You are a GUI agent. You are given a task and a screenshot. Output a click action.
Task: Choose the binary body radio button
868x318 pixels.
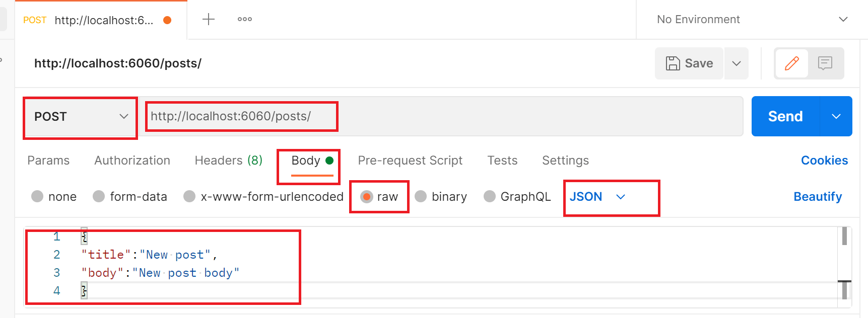click(421, 196)
